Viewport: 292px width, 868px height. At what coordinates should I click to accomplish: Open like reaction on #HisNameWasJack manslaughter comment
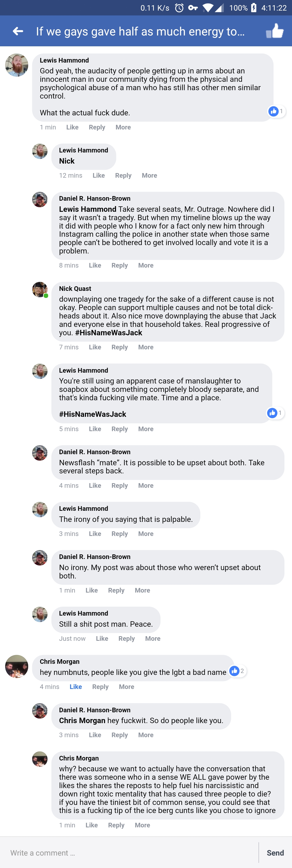point(275,413)
